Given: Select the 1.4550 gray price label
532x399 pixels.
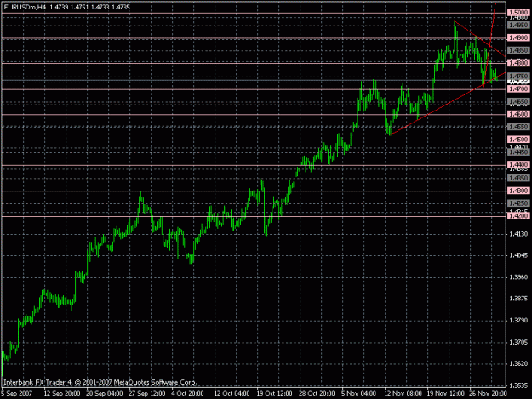Looking at the screenshot, I should (518, 127).
